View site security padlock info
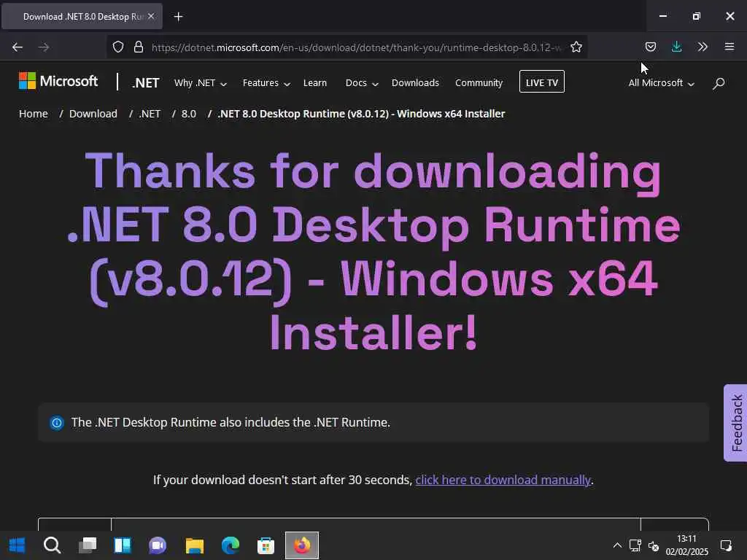This screenshot has height=560, width=747. [139, 47]
